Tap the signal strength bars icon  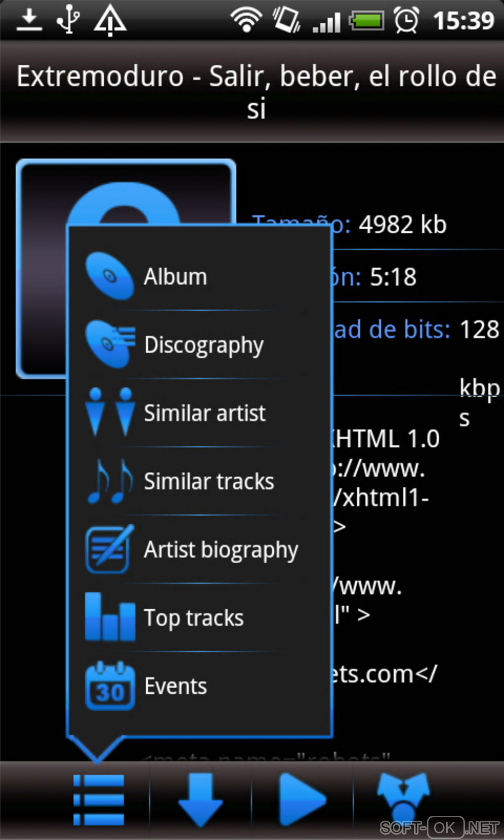(327, 22)
